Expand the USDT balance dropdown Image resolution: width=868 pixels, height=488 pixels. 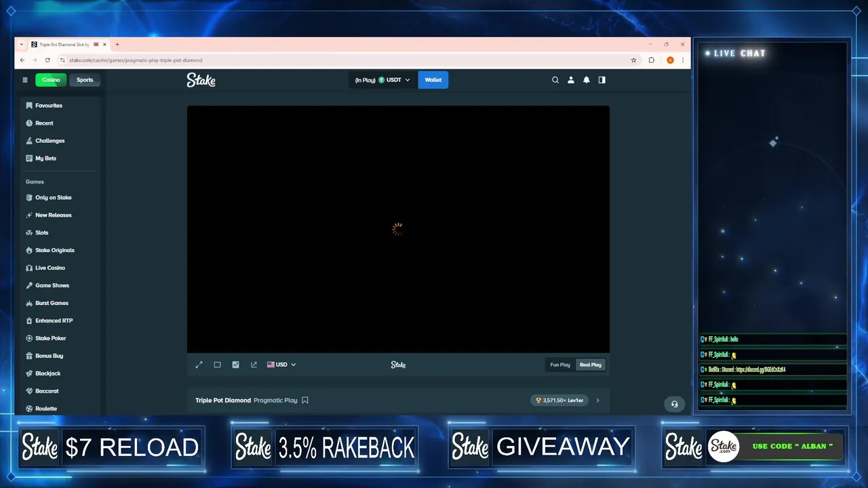(384, 80)
